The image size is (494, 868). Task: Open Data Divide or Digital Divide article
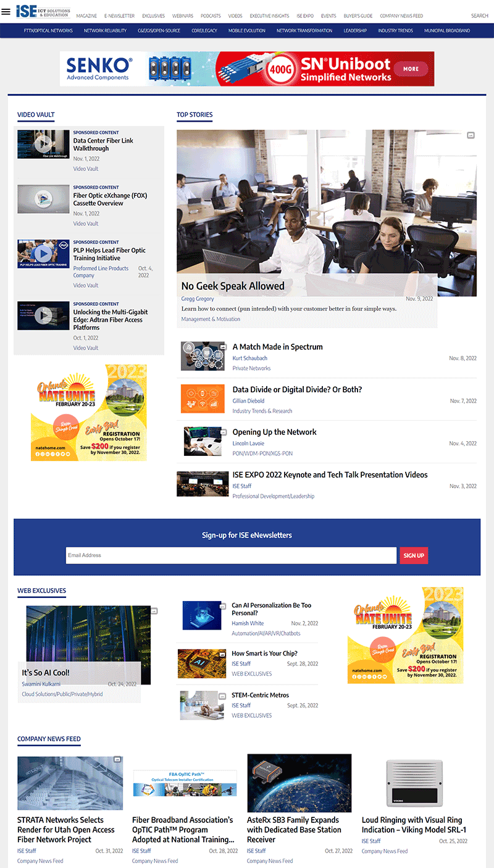pyautogui.click(x=297, y=390)
